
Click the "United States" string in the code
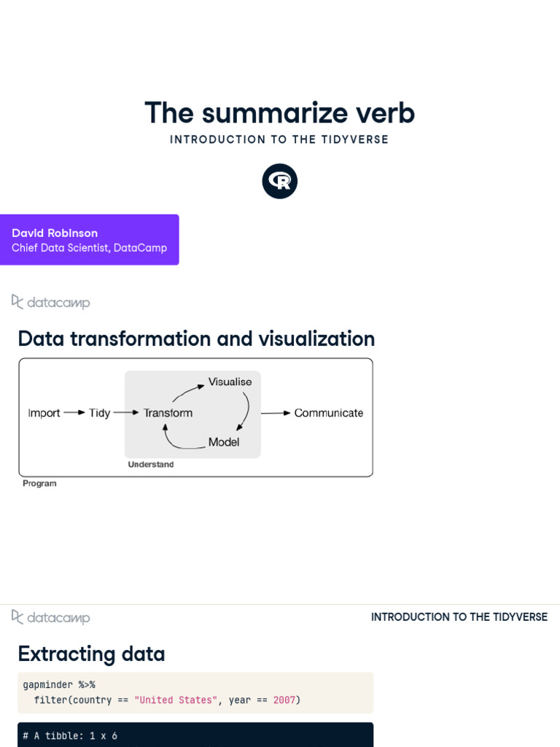click(176, 700)
